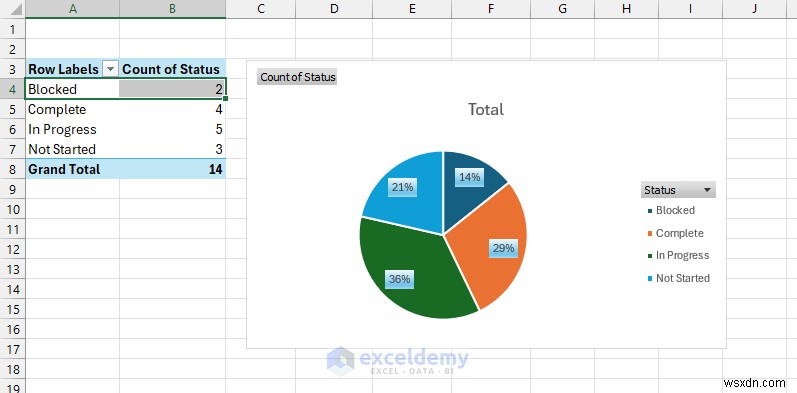
Task: Select row 16 header
Action: 13,329
